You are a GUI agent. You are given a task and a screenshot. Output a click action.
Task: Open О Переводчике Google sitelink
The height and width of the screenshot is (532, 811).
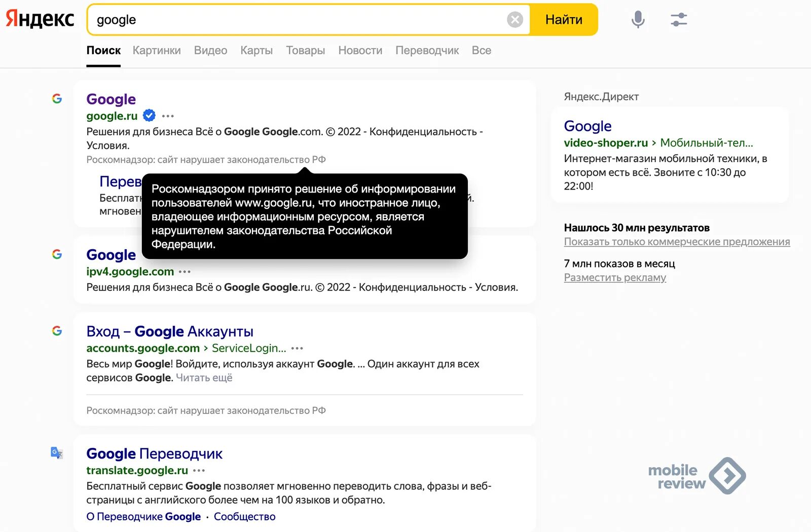[143, 516]
